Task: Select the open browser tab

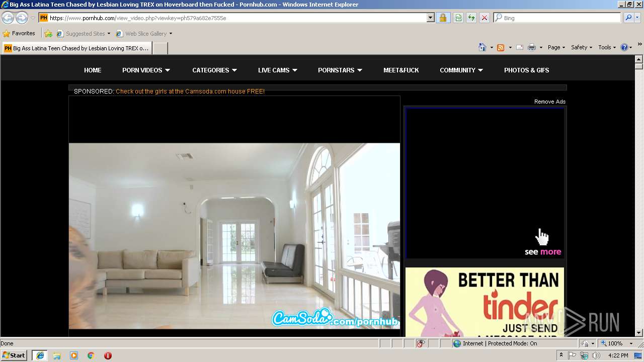Action: coord(77,48)
